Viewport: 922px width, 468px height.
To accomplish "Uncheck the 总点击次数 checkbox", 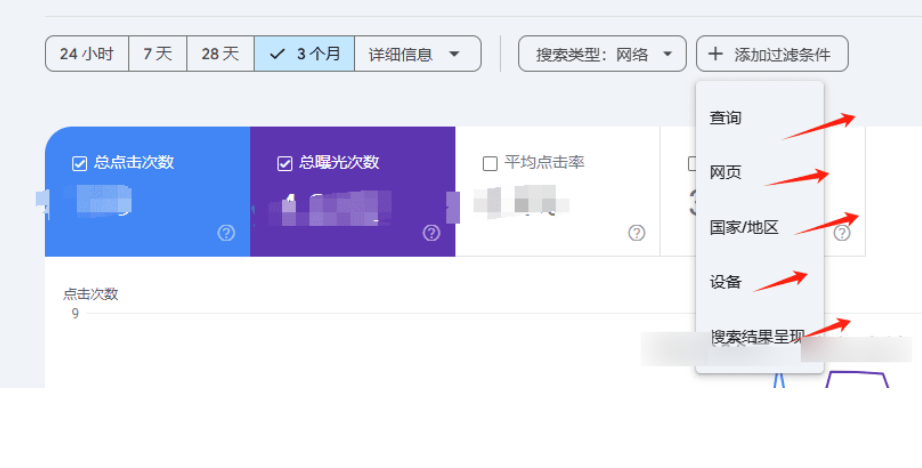I will pos(80,163).
